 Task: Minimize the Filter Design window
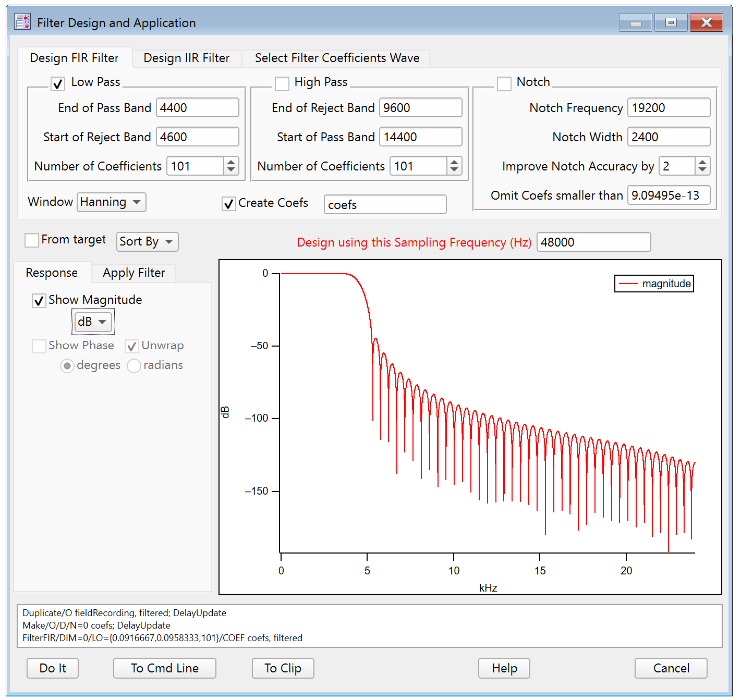(x=635, y=23)
